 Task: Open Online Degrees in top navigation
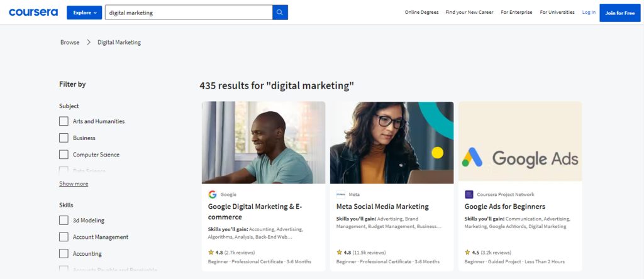pyautogui.click(x=421, y=13)
